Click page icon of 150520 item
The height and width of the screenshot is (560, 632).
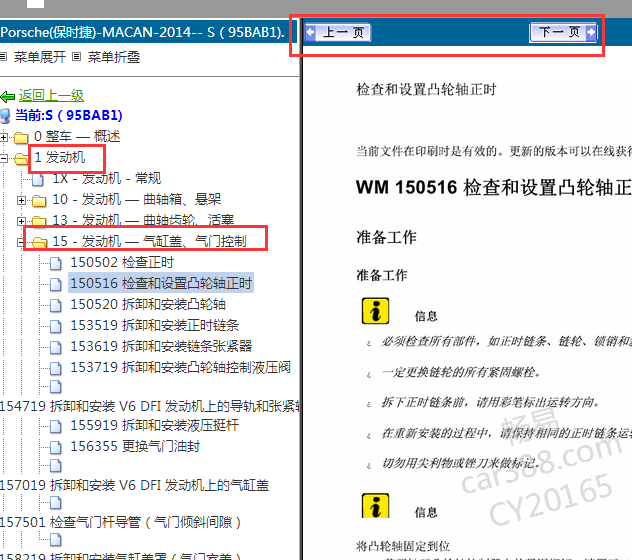point(56,305)
